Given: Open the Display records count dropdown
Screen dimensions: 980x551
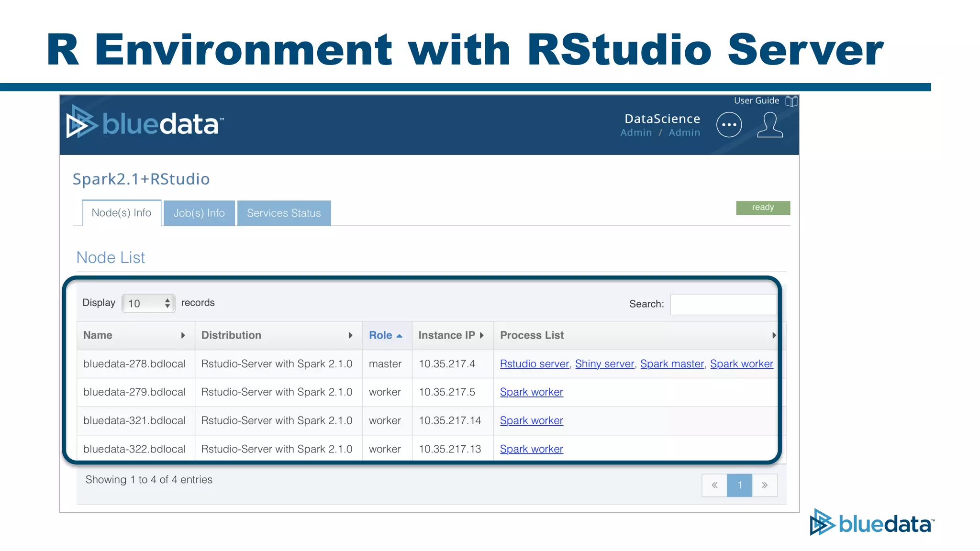Looking at the screenshot, I should click(148, 303).
